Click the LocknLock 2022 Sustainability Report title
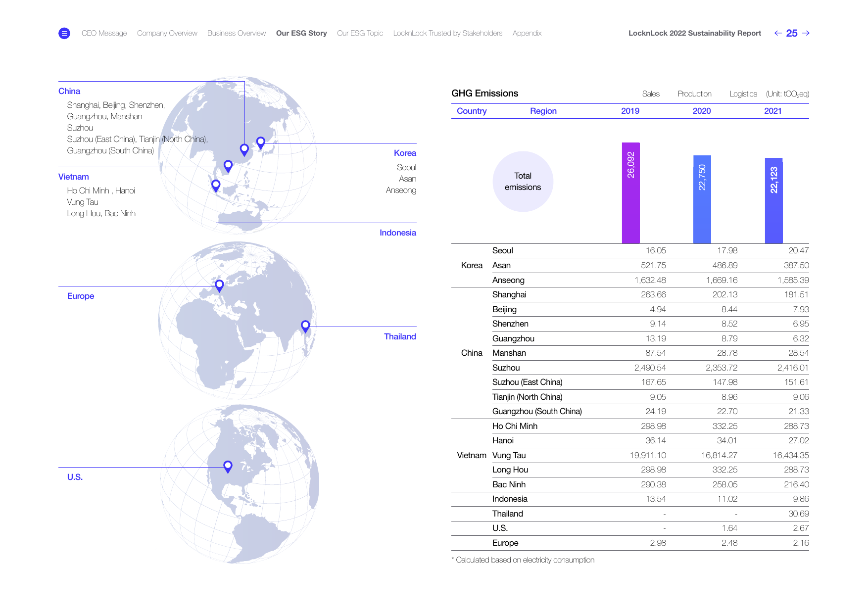The height and width of the screenshot is (614, 868). point(695,33)
